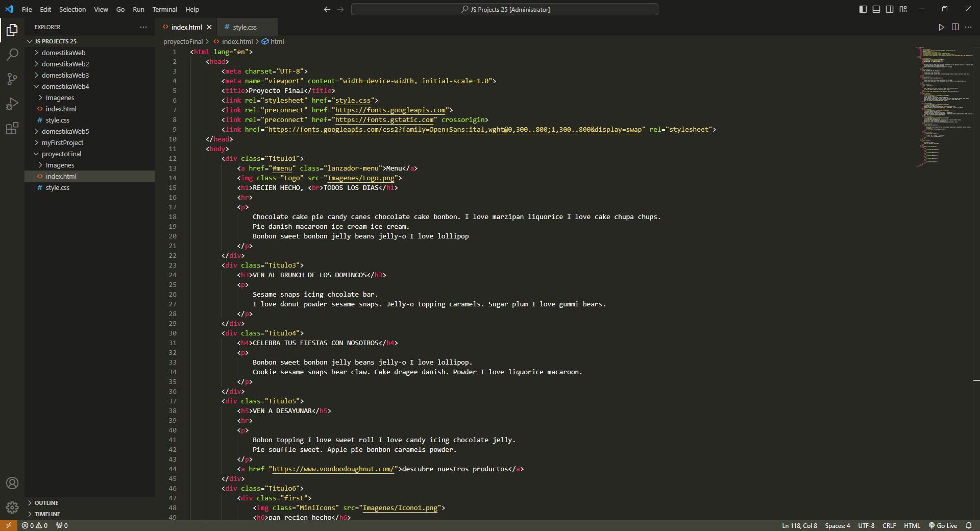The height and width of the screenshot is (531, 980).
Task: Click the remote window icon in status bar
Action: (8, 525)
